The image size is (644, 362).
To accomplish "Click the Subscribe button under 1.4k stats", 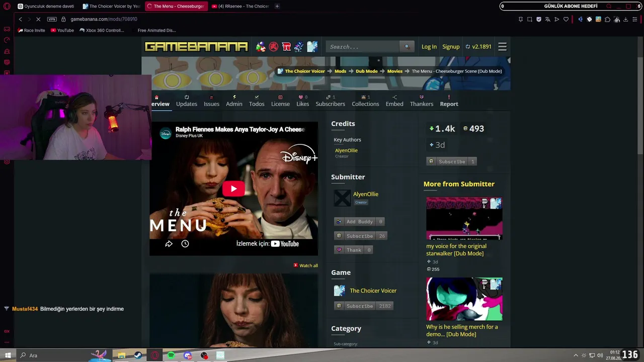I will tap(451, 161).
